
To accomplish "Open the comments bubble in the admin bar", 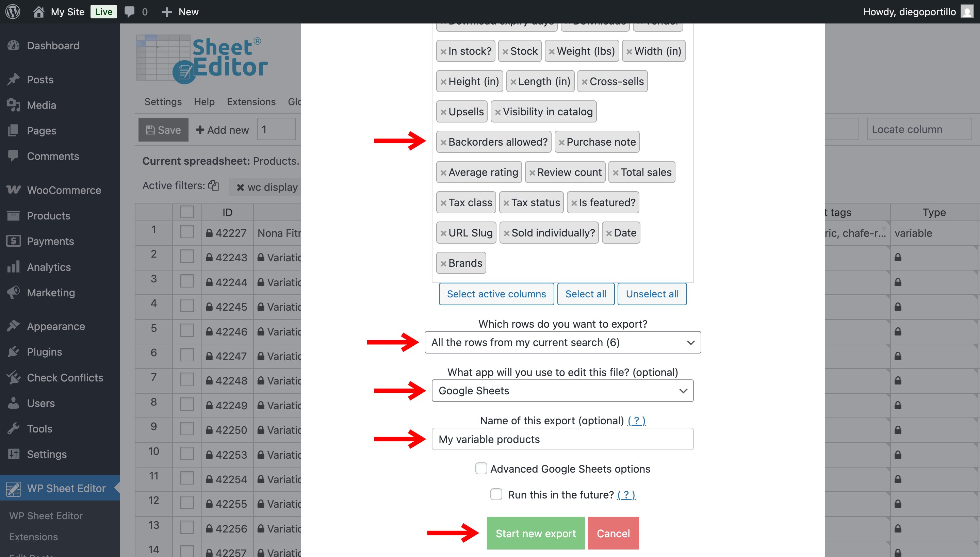I will pos(130,12).
